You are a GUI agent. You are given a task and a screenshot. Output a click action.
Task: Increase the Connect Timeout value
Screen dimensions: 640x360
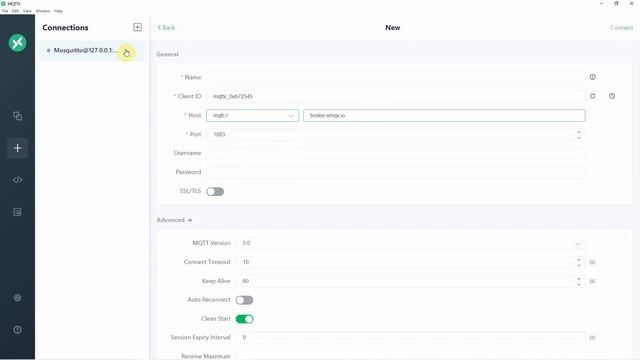(579, 259)
